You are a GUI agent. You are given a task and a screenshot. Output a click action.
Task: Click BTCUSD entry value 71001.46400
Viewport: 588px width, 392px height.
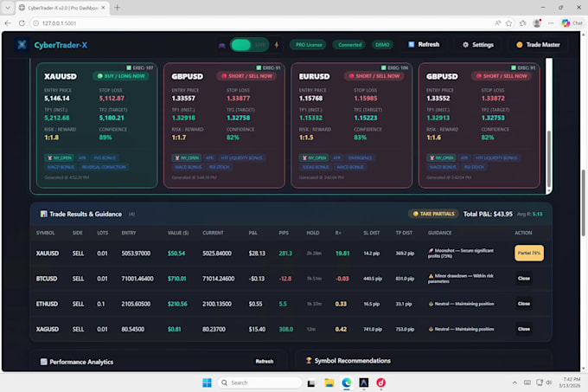click(x=137, y=279)
